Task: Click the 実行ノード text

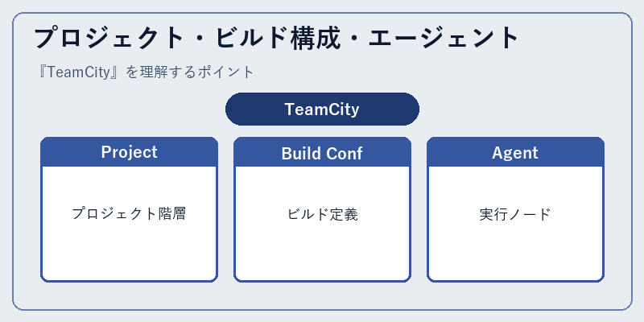Action: click(515, 214)
